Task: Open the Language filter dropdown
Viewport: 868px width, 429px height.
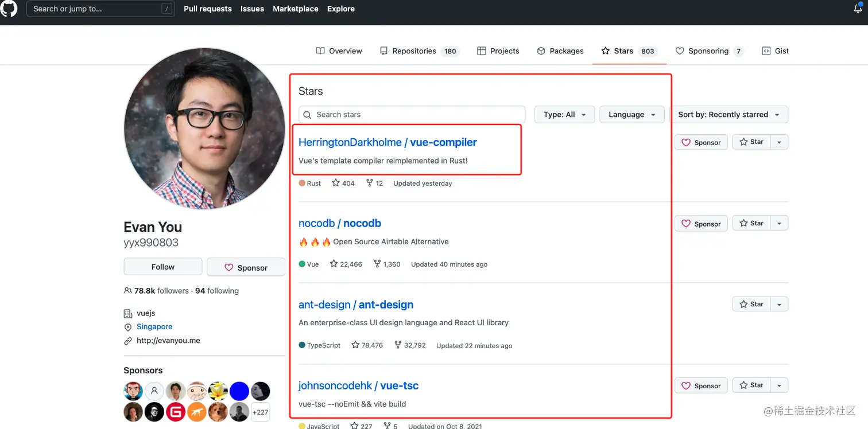Action: (632, 115)
